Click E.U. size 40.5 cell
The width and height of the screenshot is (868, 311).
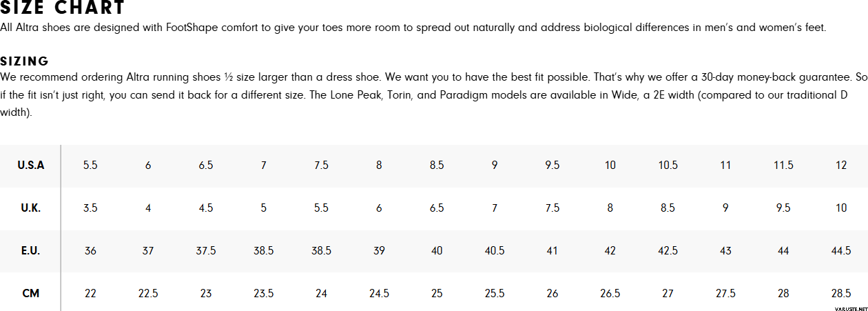tap(495, 251)
